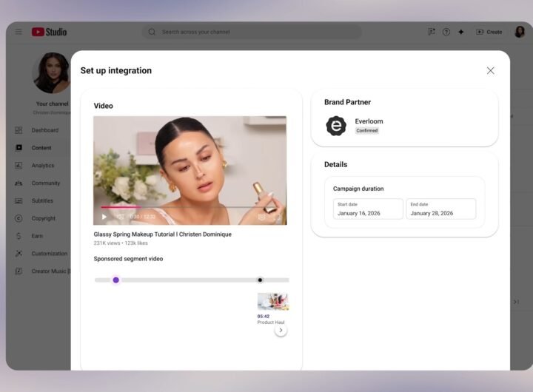Open the feedback flag icon in header
Image resolution: width=533 pixels, height=392 pixels.
[x=432, y=32]
